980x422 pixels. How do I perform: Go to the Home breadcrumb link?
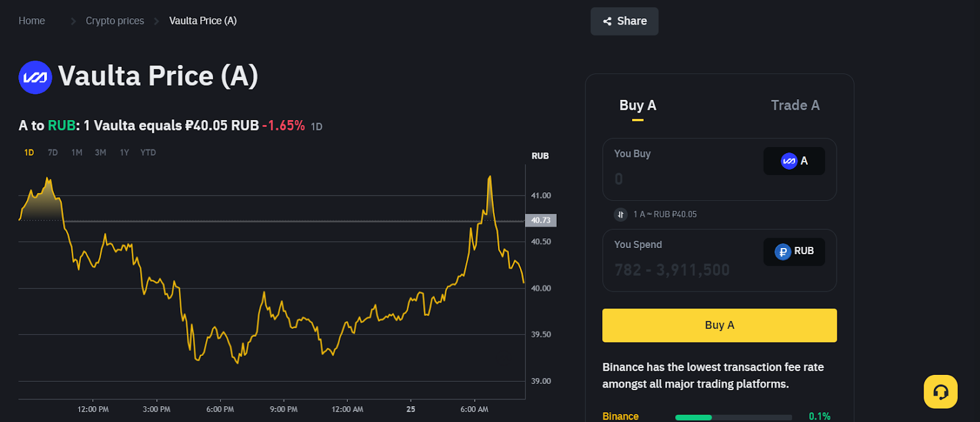pyautogui.click(x=32, y=21)
